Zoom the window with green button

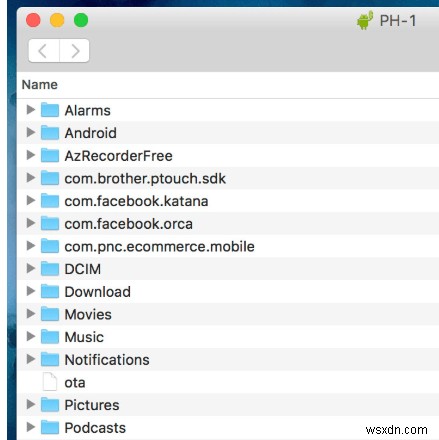(81, 20)
